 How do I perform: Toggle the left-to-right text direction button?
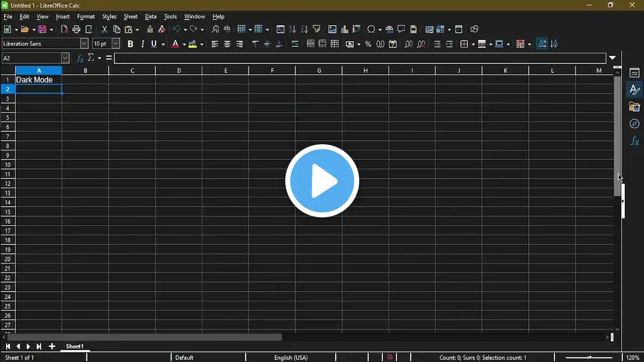pyautogui.click(x=542, y=44)
